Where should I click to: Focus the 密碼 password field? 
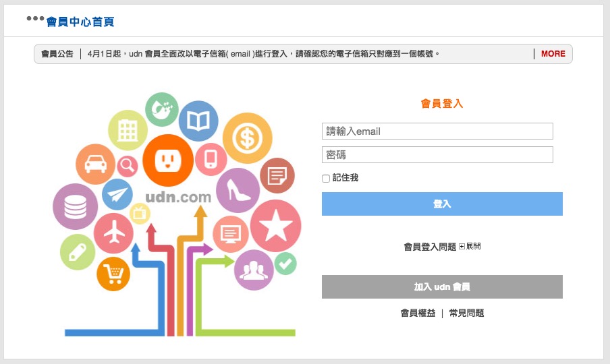(437, 155)
